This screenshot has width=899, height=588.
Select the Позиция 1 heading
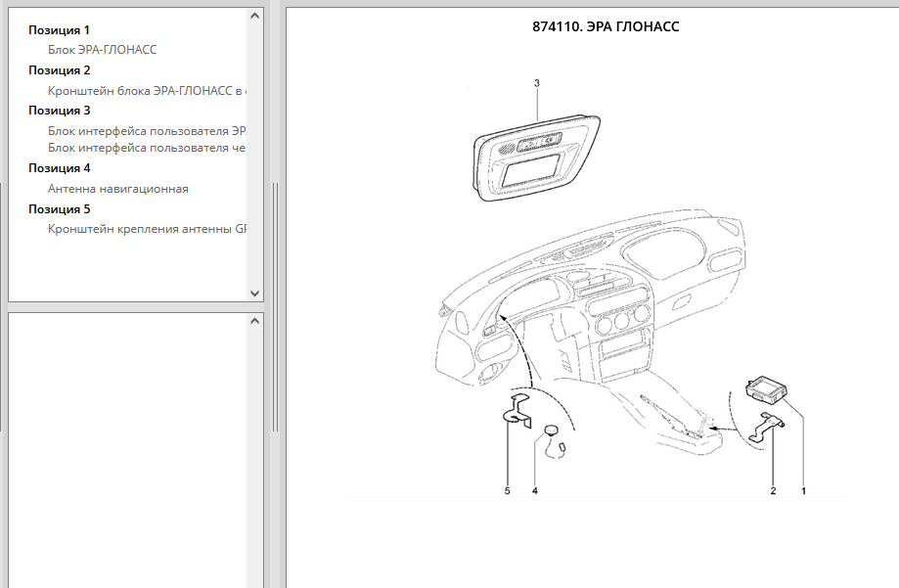(x=59, y=30)
